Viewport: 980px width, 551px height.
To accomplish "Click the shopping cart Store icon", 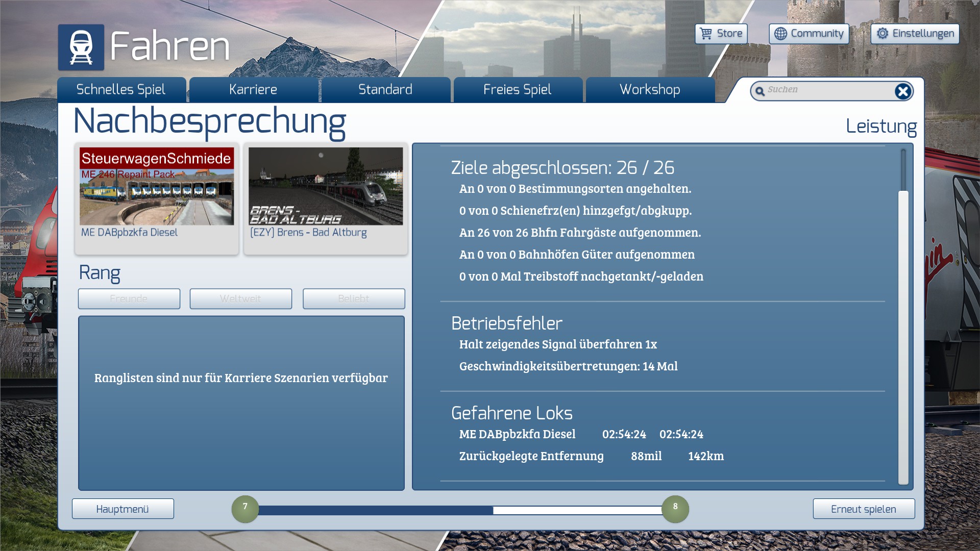I will (x=706, y=34).
